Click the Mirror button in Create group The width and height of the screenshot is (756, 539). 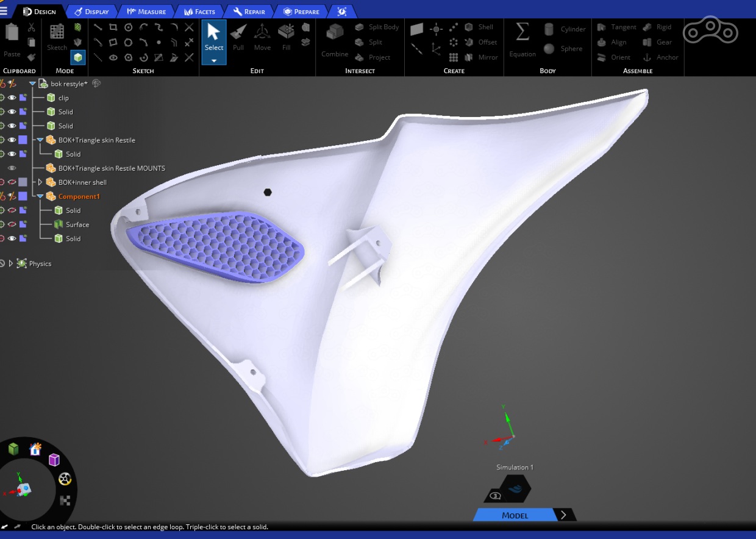tap(481, 57)
